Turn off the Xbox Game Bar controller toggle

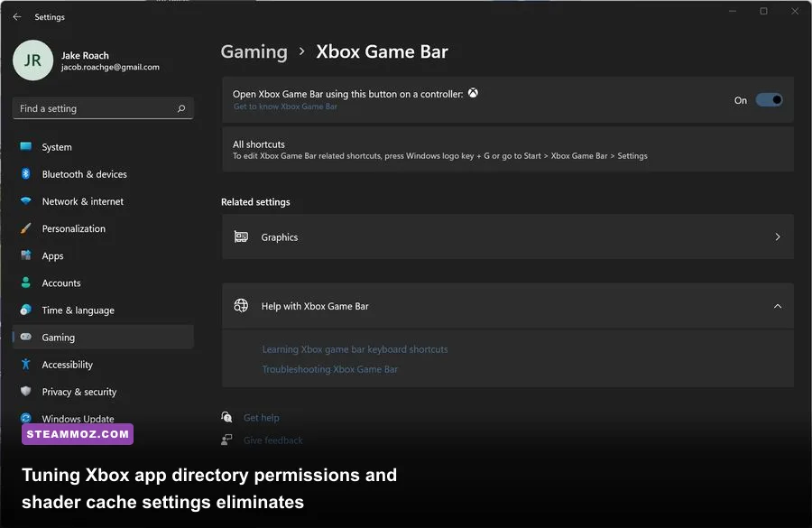[x=769, y=100]
